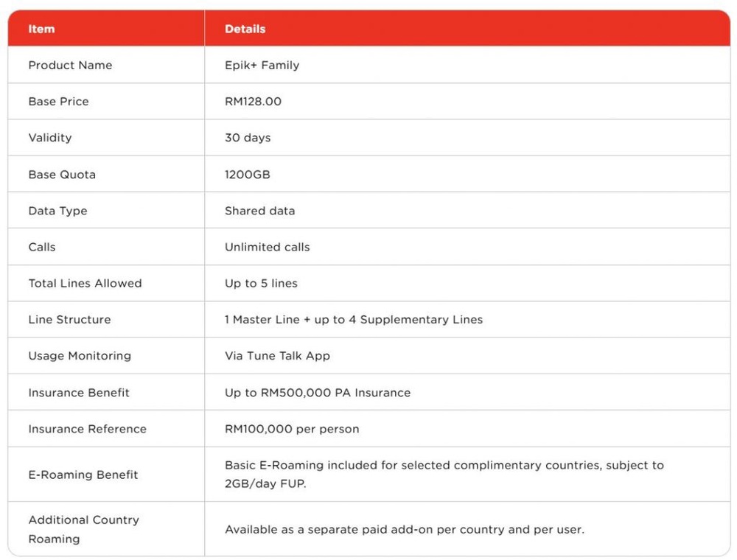This screenshot has height=560, width=737.
Task: Select '1 Master Line + up to 4 Supplementary Lines'
Action: [354, 319]
